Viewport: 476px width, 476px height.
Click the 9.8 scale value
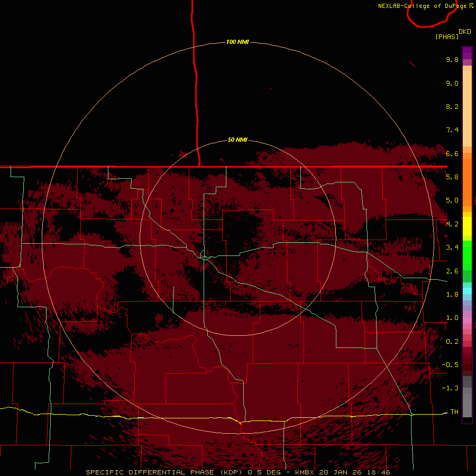tap(452, 59)
